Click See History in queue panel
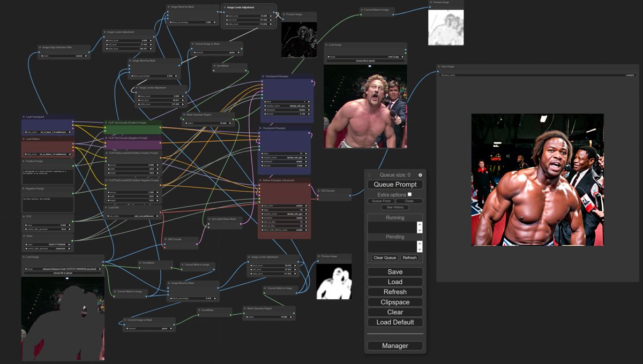The width and height of the screenshot is (643, 364). click(395, 207)
